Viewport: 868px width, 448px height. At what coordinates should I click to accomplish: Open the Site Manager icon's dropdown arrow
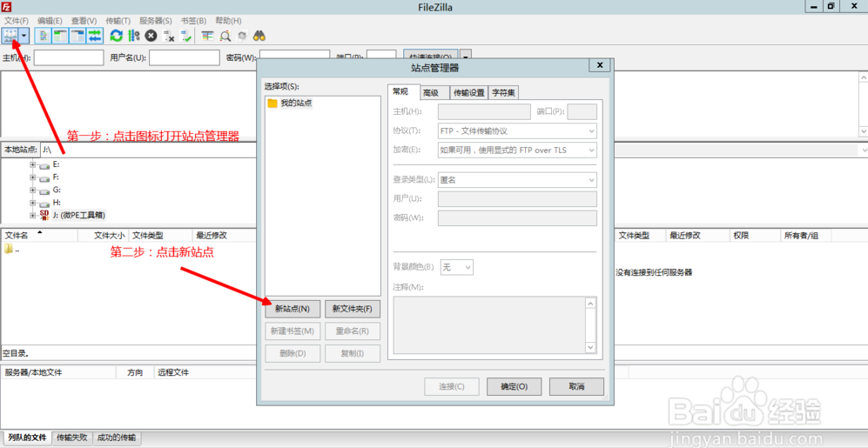(24, 36)
